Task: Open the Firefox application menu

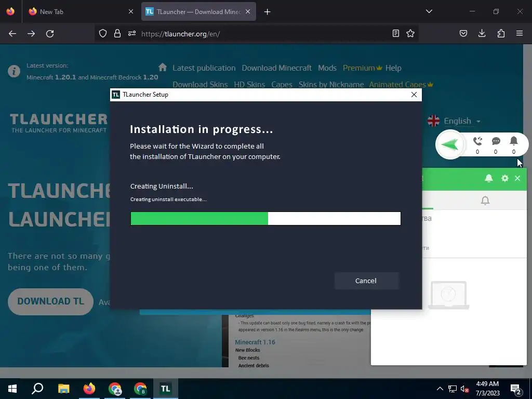Action: [520, 33]
